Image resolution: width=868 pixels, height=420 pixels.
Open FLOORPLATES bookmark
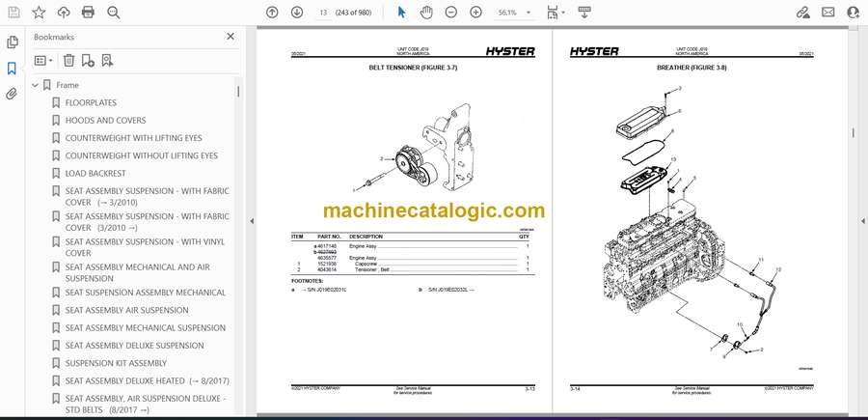tap(91, 102)
